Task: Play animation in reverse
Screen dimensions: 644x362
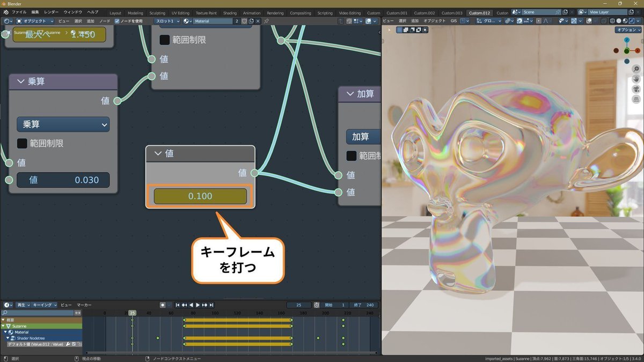Action: click(191, 305)
